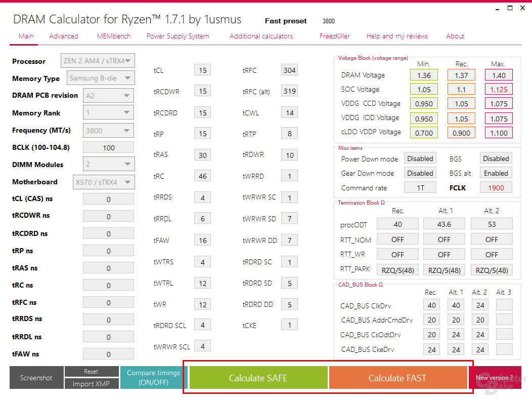Click CAD_BUS CkeDrv Alt. 2 value 24
The height and width of the screenshot is (400, 532).
tap(480, 349)
